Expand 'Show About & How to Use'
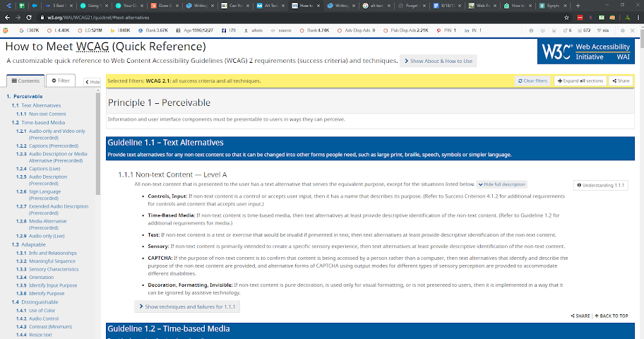Image resolution: width=644 pixels, height=339 pixels. pos(439,61)
